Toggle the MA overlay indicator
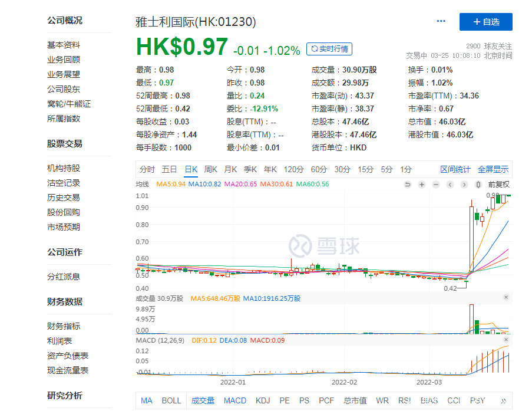The height and width of the screenshot is (414, 532). [147, 400]
